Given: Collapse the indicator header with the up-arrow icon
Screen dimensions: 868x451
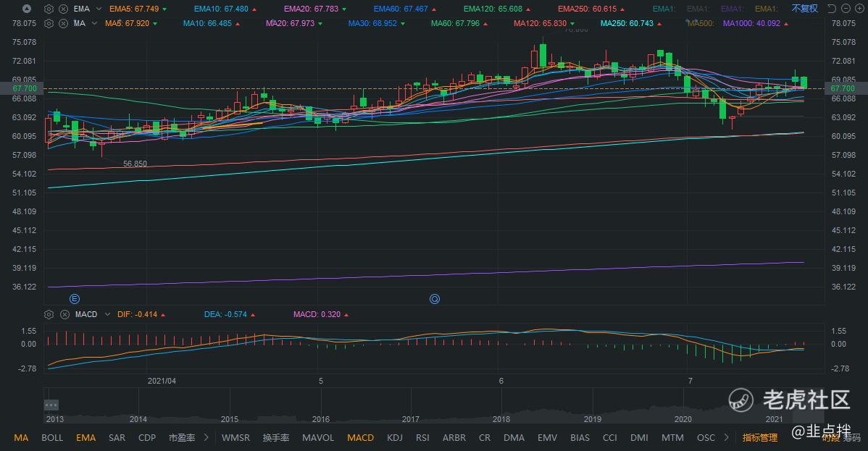Looking at the screenshot, I should tap(27, 9).
